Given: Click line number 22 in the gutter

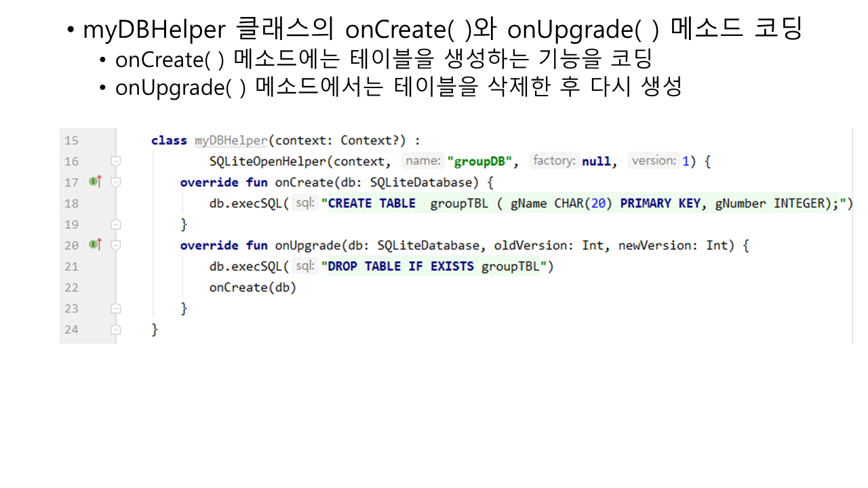Looking at the screenshot, I should (71, 287).
